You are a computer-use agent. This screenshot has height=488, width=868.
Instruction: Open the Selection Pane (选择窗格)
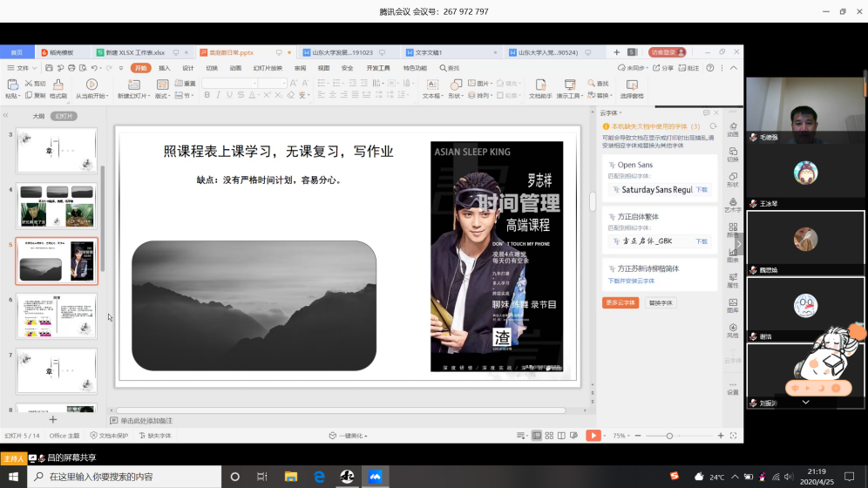[x=632, y=85]
